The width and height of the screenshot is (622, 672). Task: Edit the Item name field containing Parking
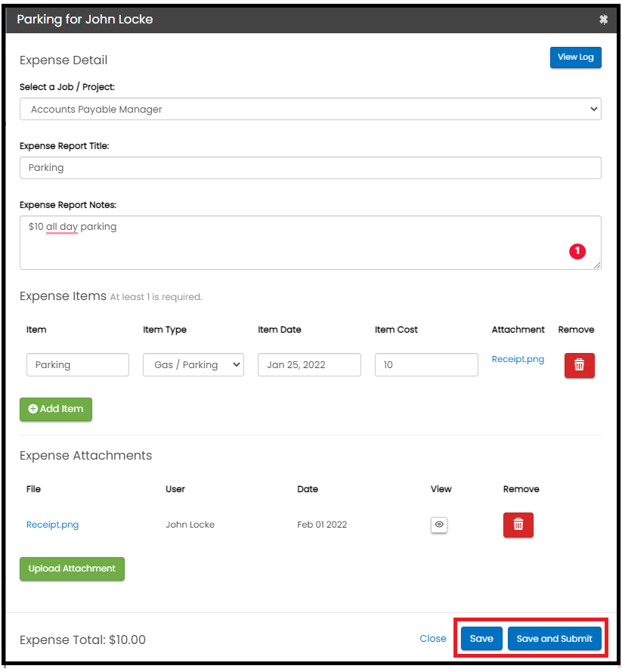point(78,364)
